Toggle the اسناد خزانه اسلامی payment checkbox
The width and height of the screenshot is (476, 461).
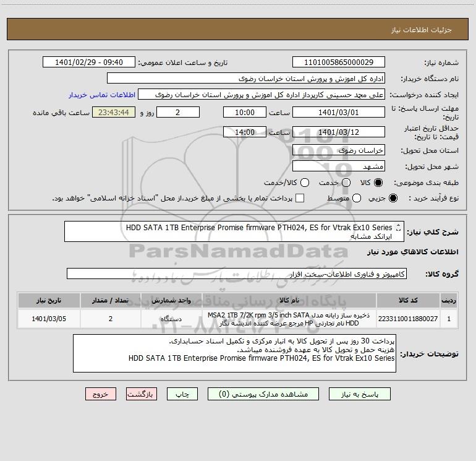[300, 198]
